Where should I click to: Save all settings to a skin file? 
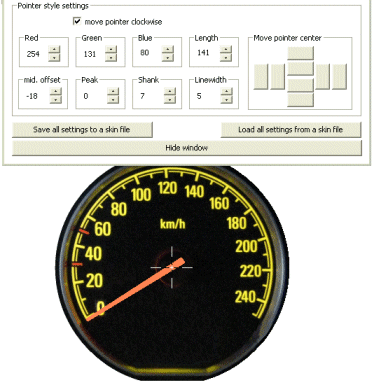(x=82, y=130)
